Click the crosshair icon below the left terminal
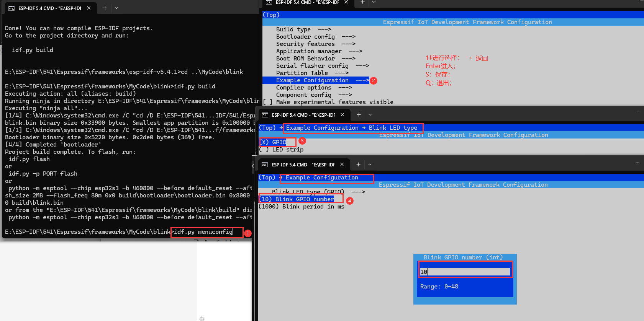Image resolution: width=644 pixels, height=321 pixels. [x=202, y=318]
